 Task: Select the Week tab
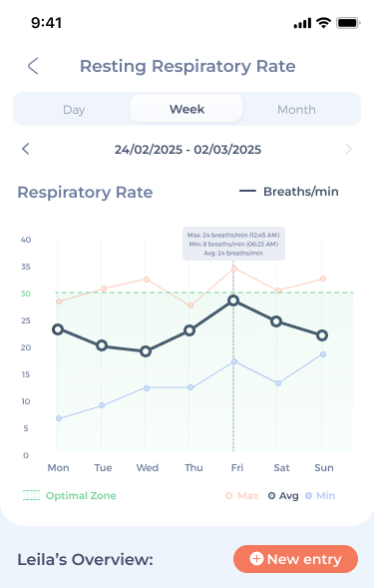click(187, 109)
